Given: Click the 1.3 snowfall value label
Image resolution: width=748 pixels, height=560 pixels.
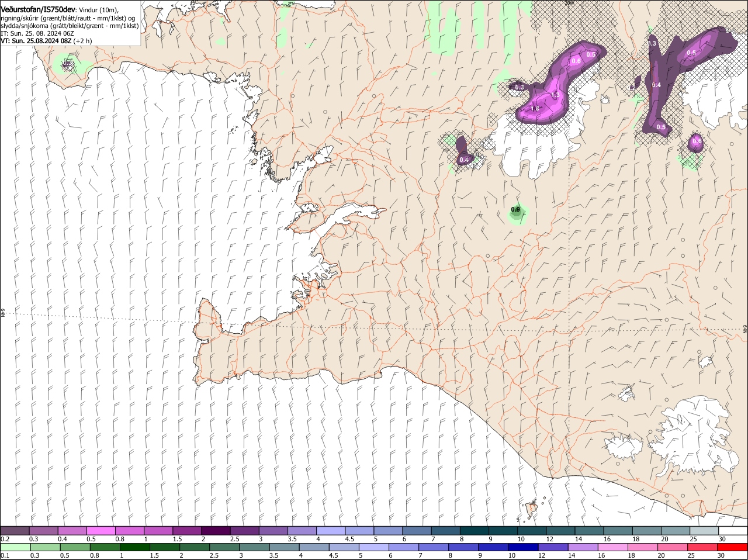Looking at the screenshot, I should (x=555, y=95).
